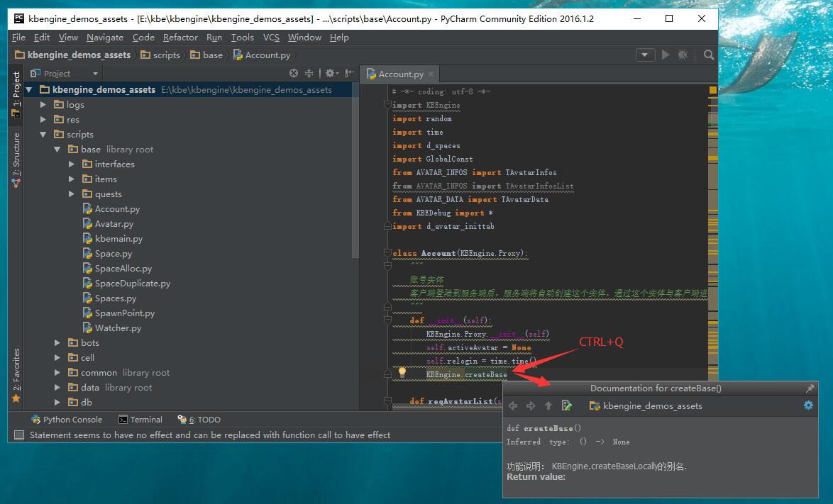Click the 2: Favorites side tab
This screenshot has width=833, height=504.
pos(16,375)
